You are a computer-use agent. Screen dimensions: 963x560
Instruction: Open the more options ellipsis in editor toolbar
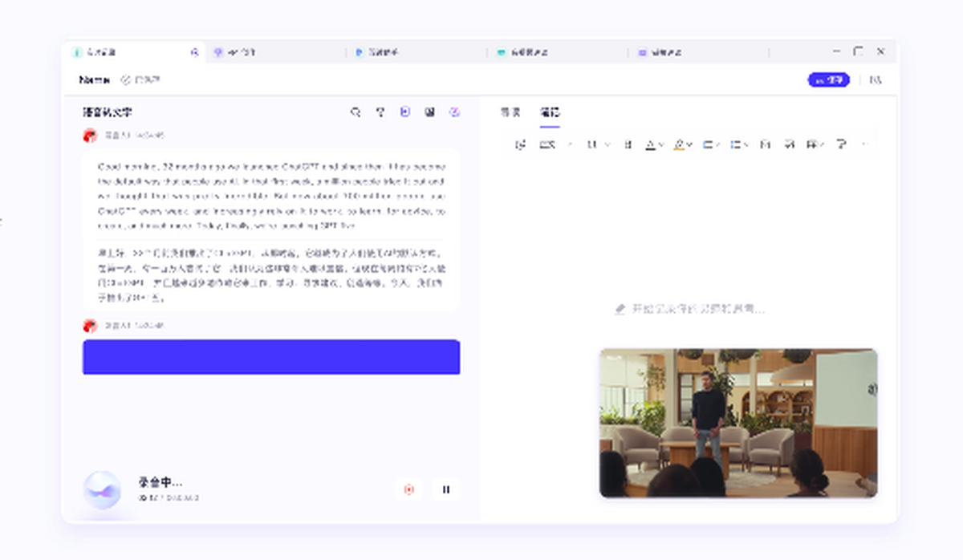pos(864,144)
